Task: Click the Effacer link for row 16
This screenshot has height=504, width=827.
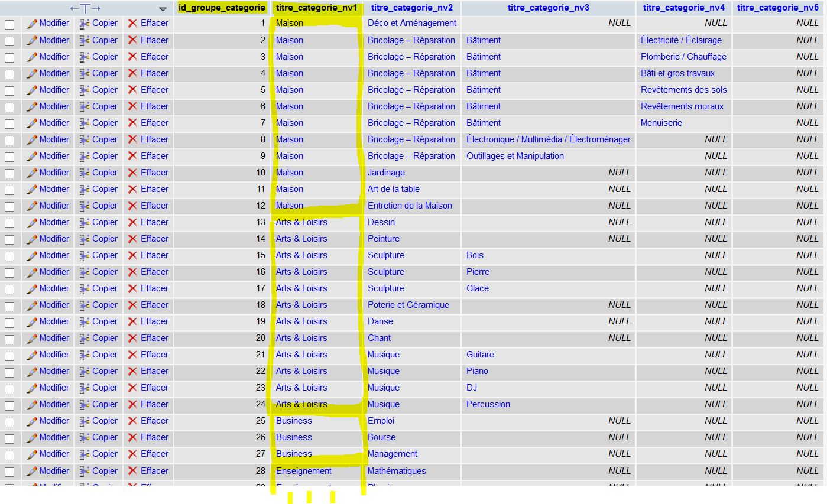Action: (154, 272)
